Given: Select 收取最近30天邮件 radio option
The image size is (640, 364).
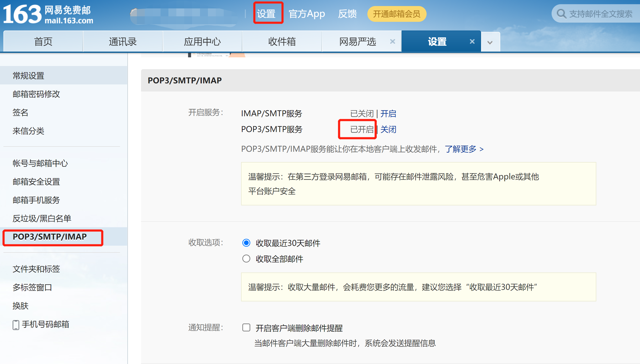Looking at the screenshot, I should (246, 243).
